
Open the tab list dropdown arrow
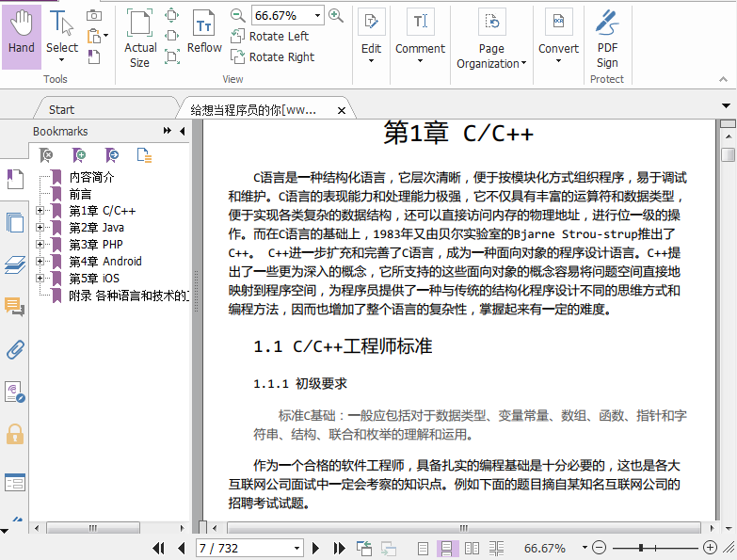point(726,106)
